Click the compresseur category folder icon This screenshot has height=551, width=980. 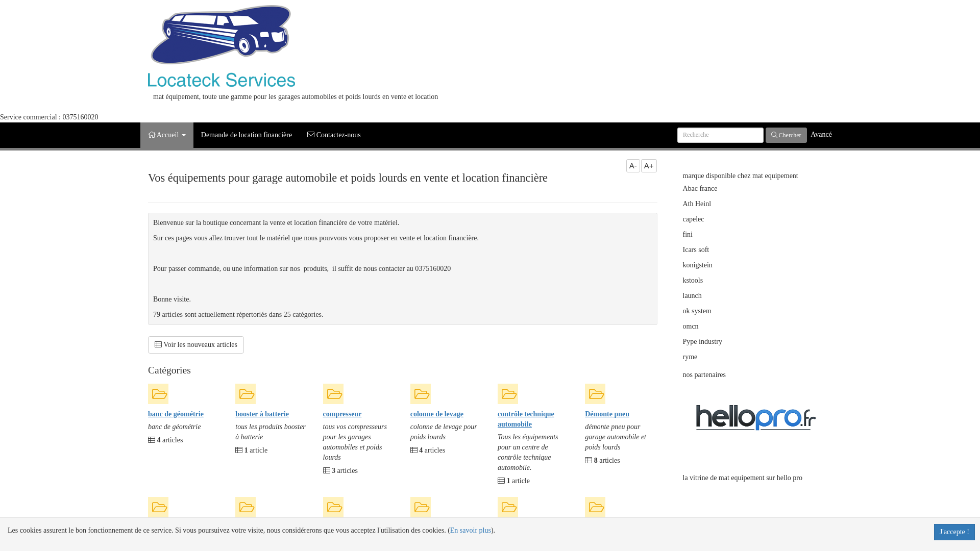point(333,393)
